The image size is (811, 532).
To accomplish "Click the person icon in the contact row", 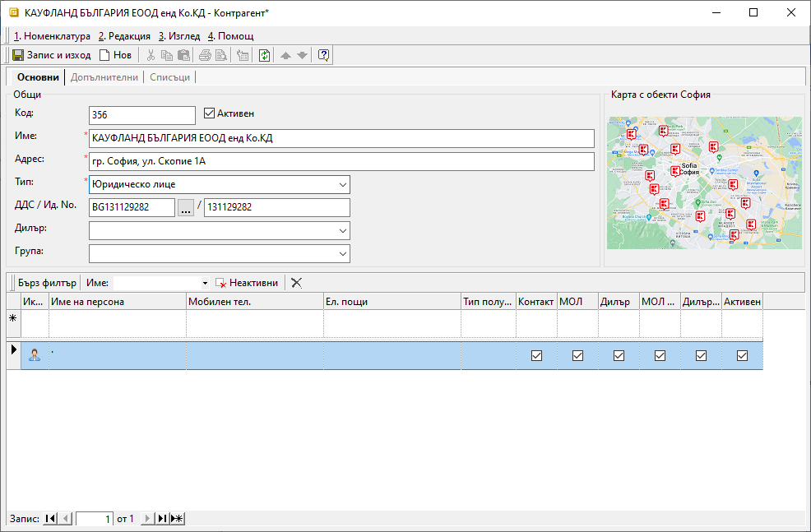I will tap(35, 355).
